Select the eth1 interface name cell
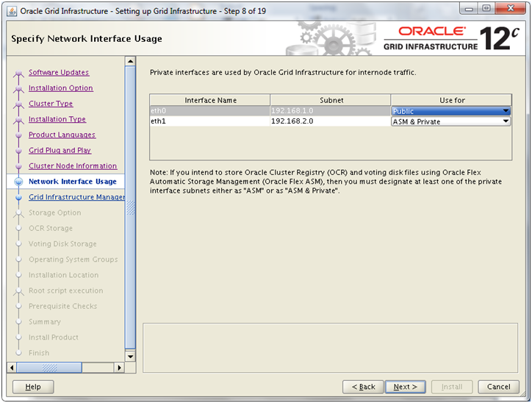Viewport: 532px width, 403px height. tap(209, 121)
